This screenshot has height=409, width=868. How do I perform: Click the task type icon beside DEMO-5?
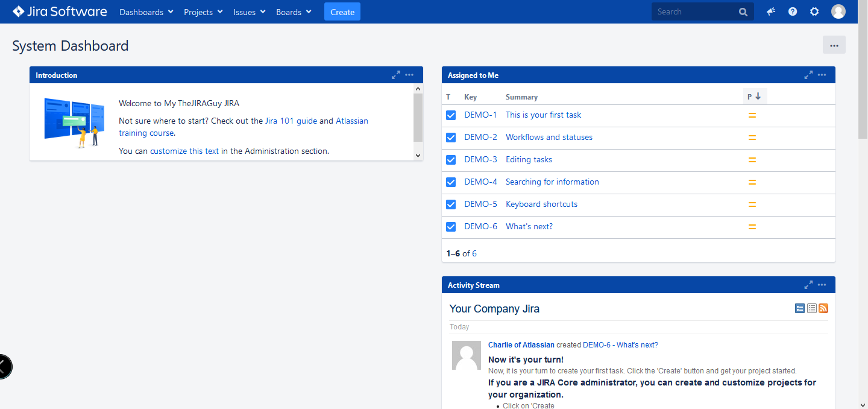[450, 204]
